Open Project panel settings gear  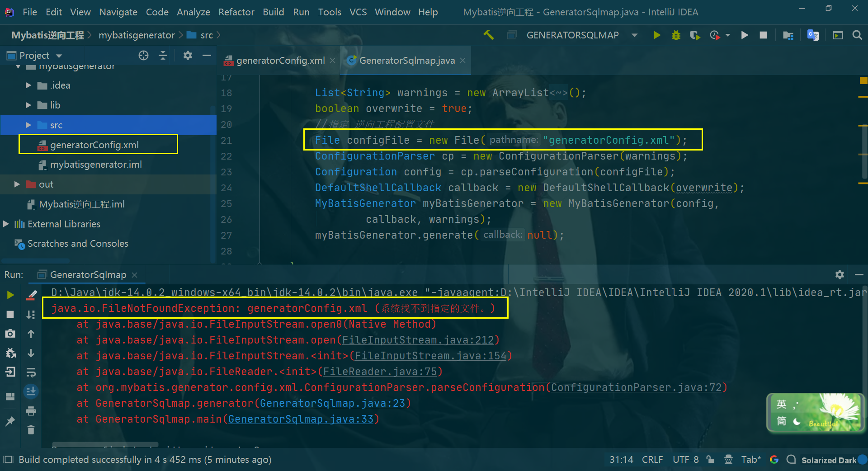click(188, 56)
